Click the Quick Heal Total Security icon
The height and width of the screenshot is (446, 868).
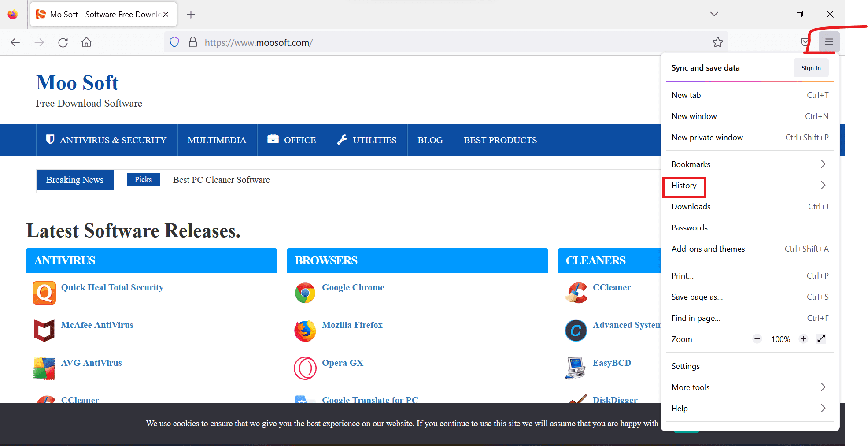point(44,293)
